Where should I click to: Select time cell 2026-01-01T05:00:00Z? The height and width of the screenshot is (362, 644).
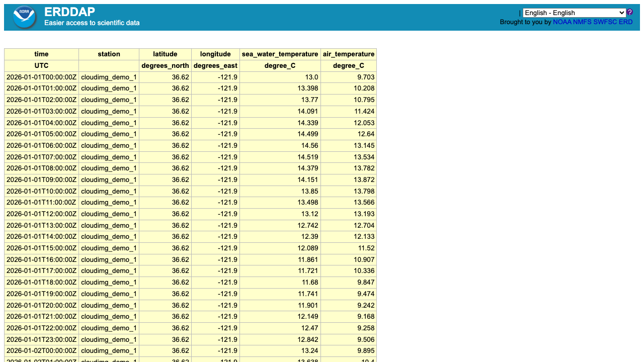click(x=41, y=134)
